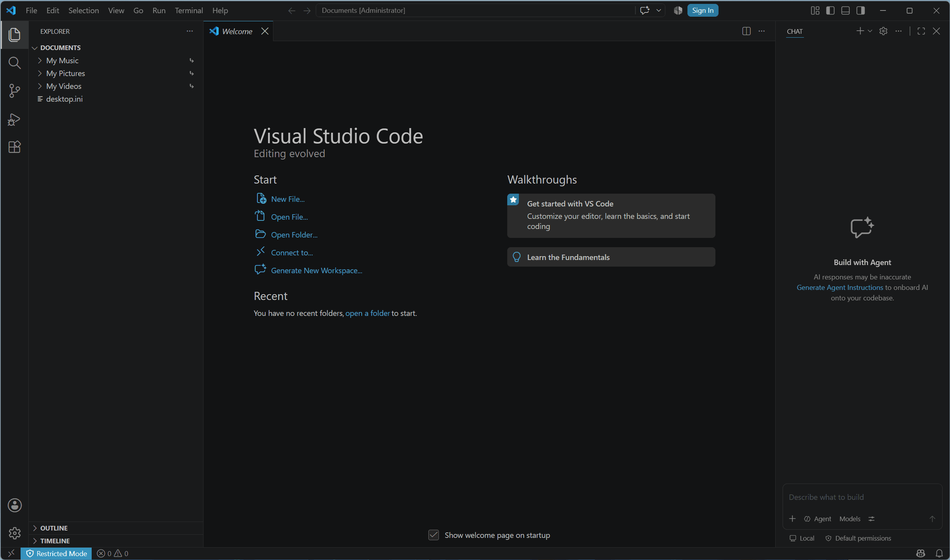
Task: Open the Manage gear in activity bar
Action: (x=14, y=533)
